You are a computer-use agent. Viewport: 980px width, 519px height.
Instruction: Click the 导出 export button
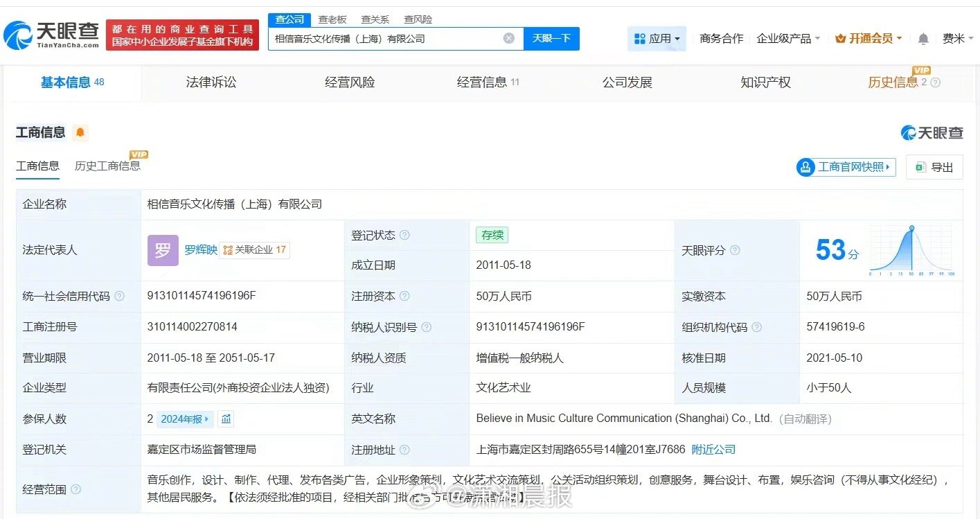(934, 167)
